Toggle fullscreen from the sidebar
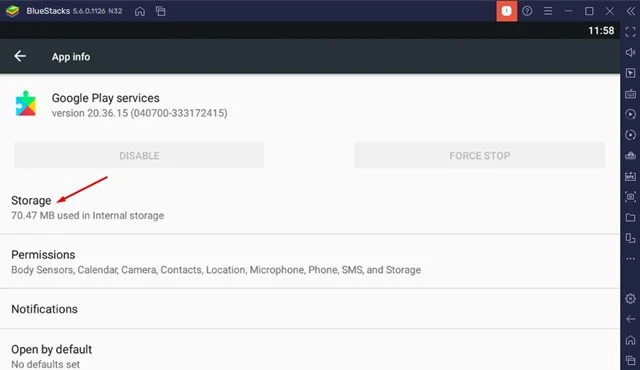The height and width of the screenshot is (370, 640). 630,32
